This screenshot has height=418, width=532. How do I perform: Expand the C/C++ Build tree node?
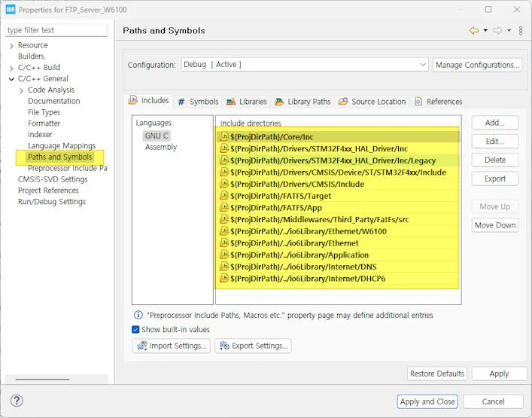[11, 69]
